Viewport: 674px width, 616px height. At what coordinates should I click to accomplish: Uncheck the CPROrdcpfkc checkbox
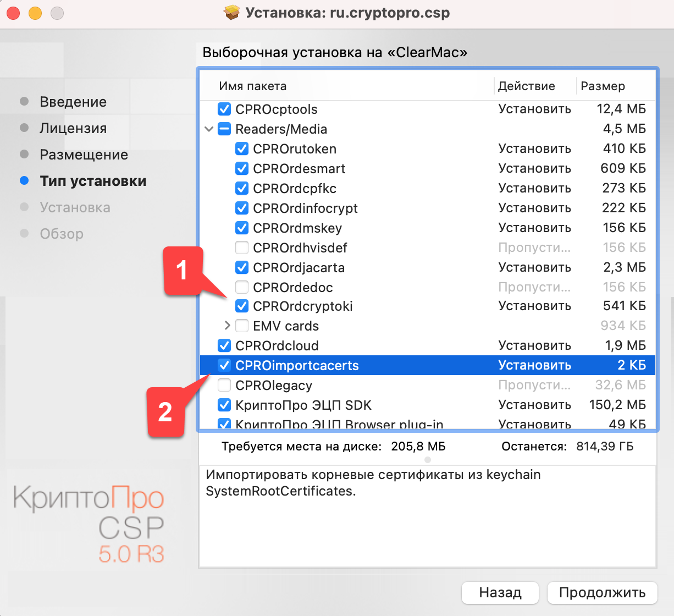(242, 188)
